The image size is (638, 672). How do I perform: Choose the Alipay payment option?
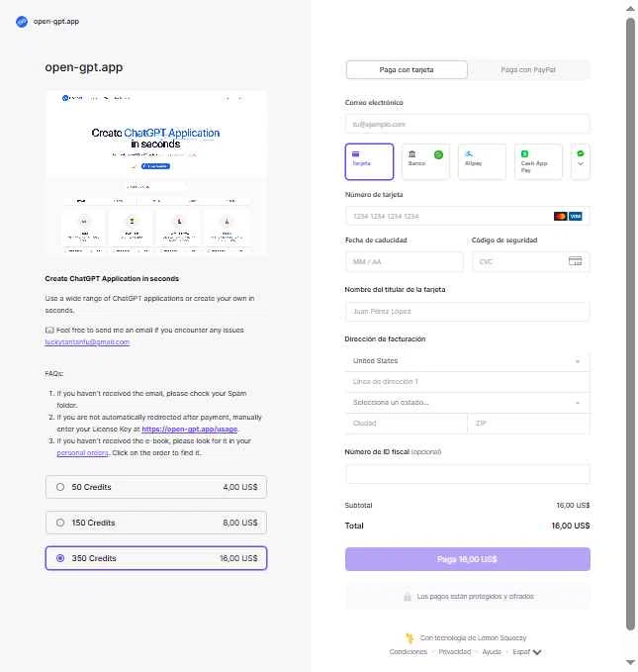click(482, 161)
